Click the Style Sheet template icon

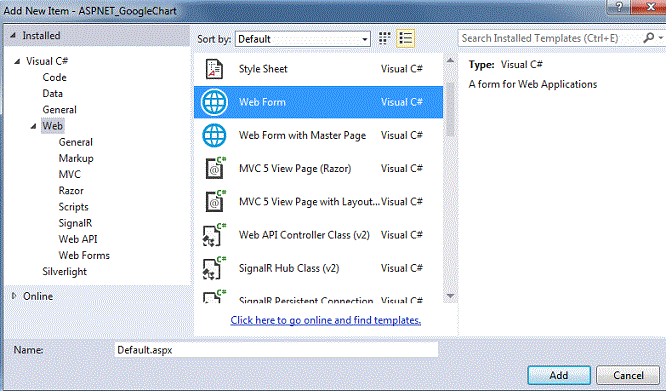click(214, 69)
